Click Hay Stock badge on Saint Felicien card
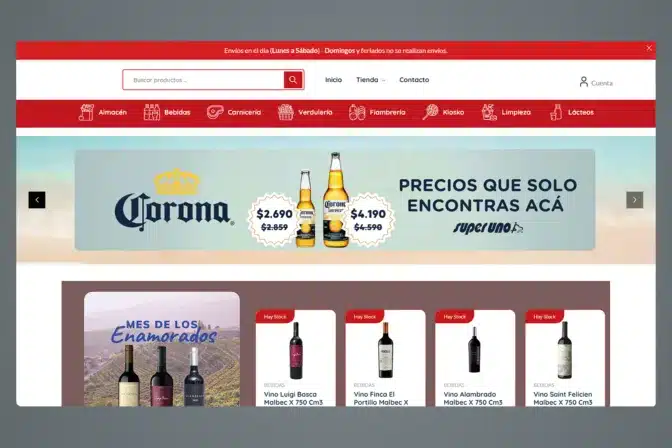Screen dimensions: 672x448 (x=544, y=317)
